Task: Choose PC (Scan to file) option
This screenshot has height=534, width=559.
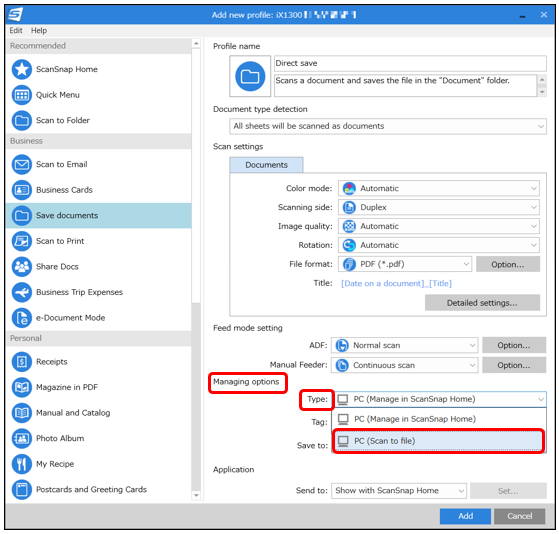Action: click(x=438, y=441)
